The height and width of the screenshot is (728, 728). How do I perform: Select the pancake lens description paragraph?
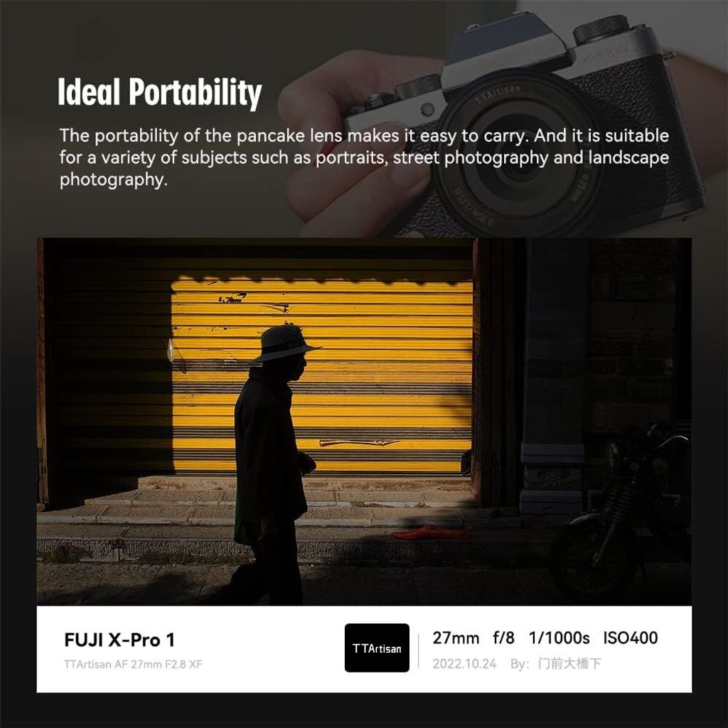[x=364, y=157]
